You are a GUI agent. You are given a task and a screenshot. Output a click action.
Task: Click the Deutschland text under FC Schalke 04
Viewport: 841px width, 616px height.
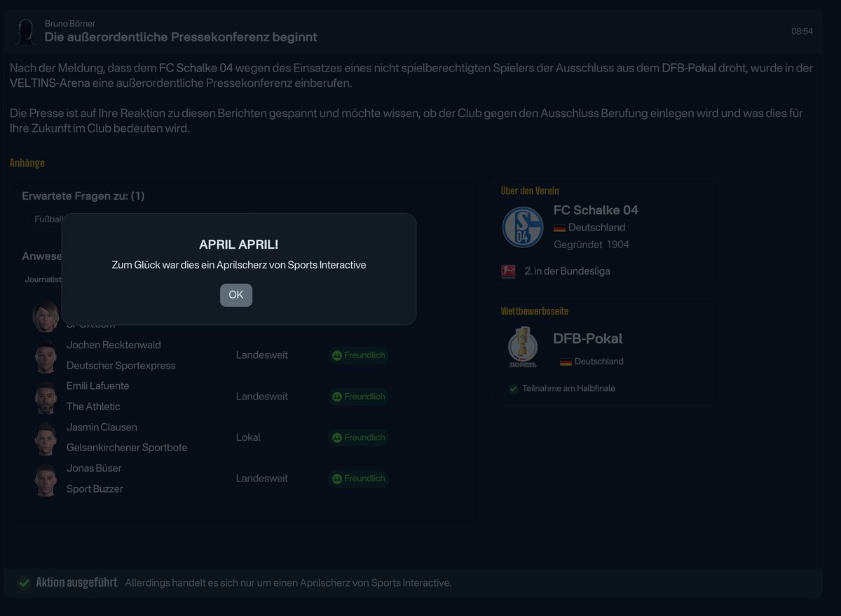pos(597,228)
